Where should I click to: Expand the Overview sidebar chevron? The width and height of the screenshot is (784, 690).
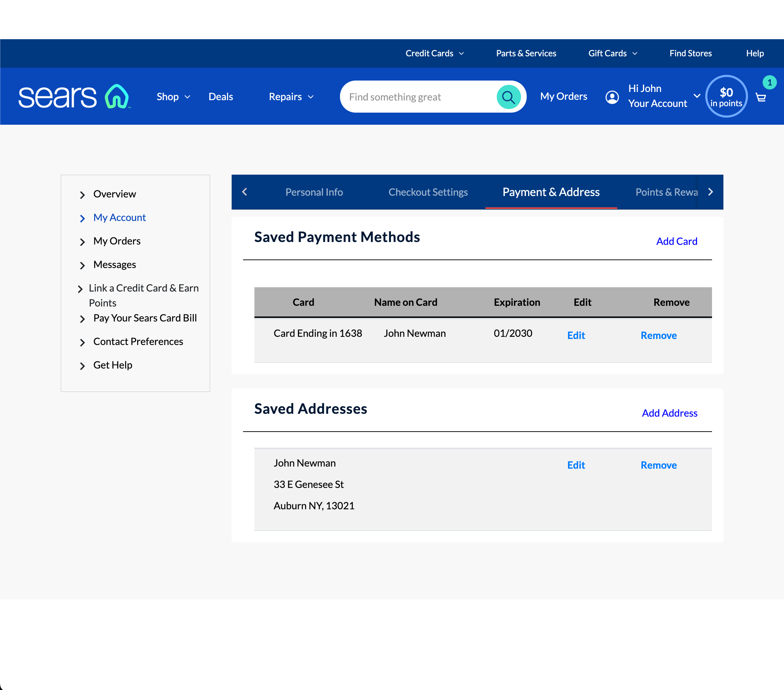tap(83, 195)
